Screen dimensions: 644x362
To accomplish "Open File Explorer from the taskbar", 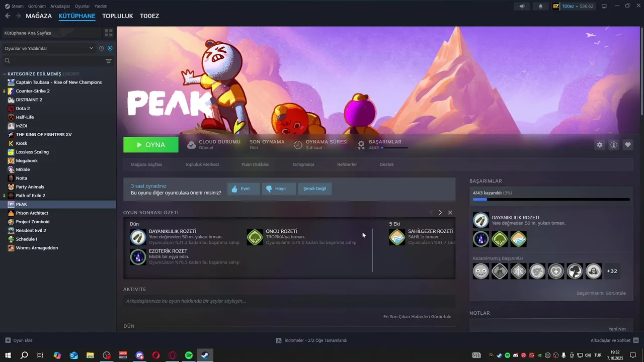I will point(90,355).
